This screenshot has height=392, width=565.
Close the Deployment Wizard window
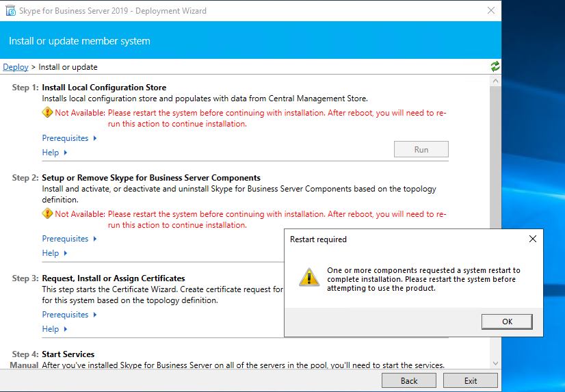[x=490, y=11]
